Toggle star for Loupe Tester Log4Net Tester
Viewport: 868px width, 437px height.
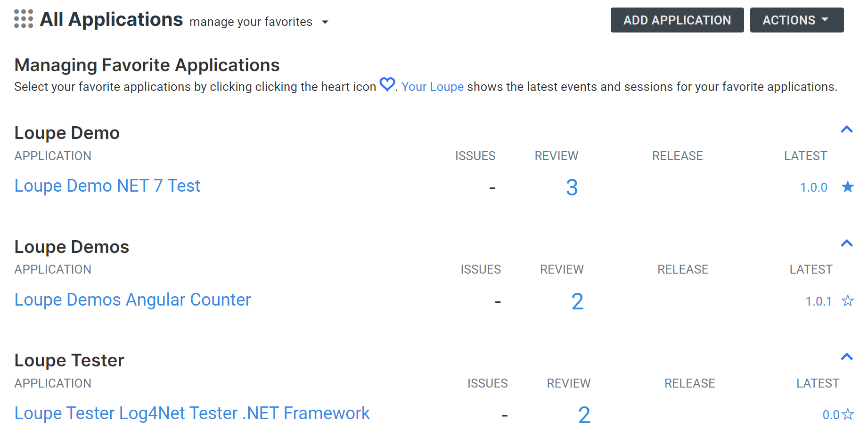(848, 414)
